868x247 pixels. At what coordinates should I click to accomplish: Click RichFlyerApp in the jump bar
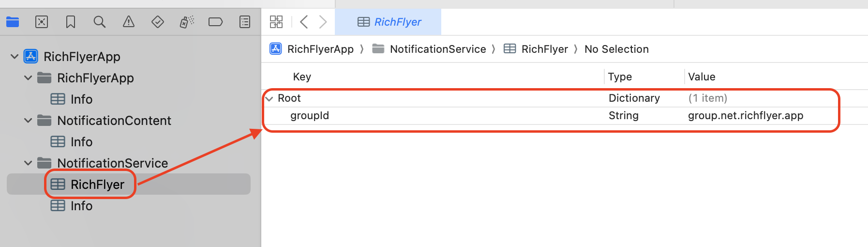click(312, 49)
